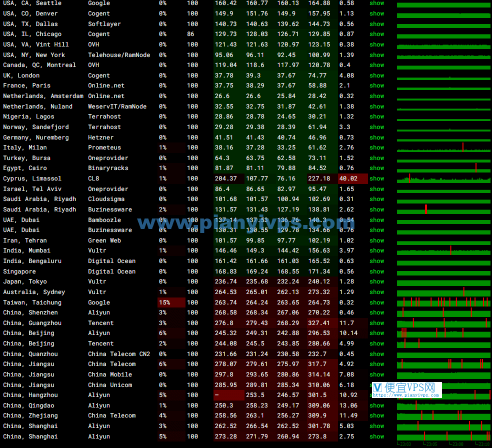The height and width of the screenshot is (448, 492).
Task: Click 'show' for India, Mumbai Vultr
Action: (x=376, y=250)
